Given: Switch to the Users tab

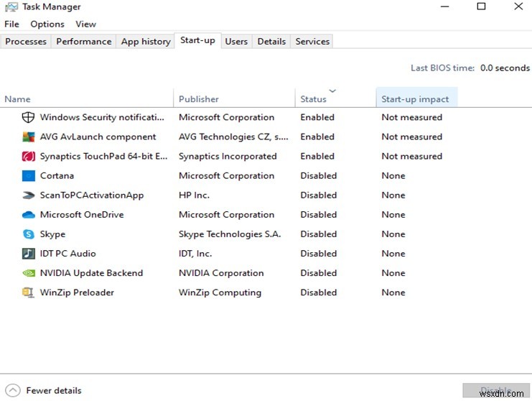Looking at the screenshot, I should [236, 42].
